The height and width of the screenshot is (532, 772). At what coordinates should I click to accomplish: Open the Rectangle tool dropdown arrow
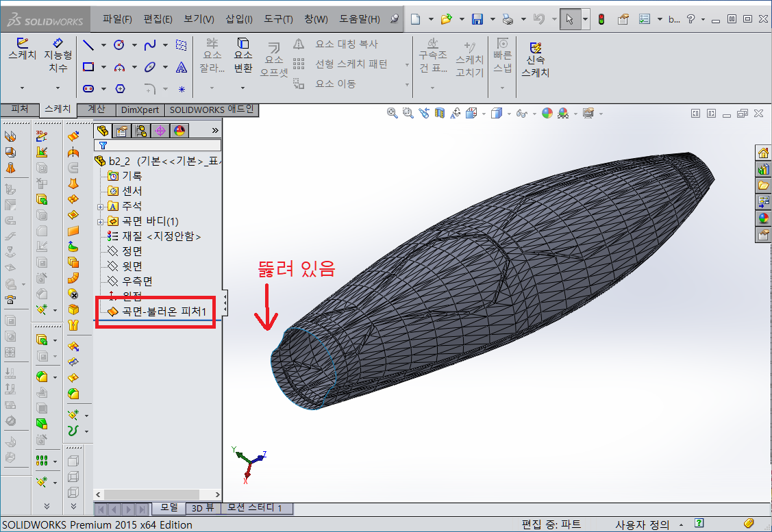(103, 67)
